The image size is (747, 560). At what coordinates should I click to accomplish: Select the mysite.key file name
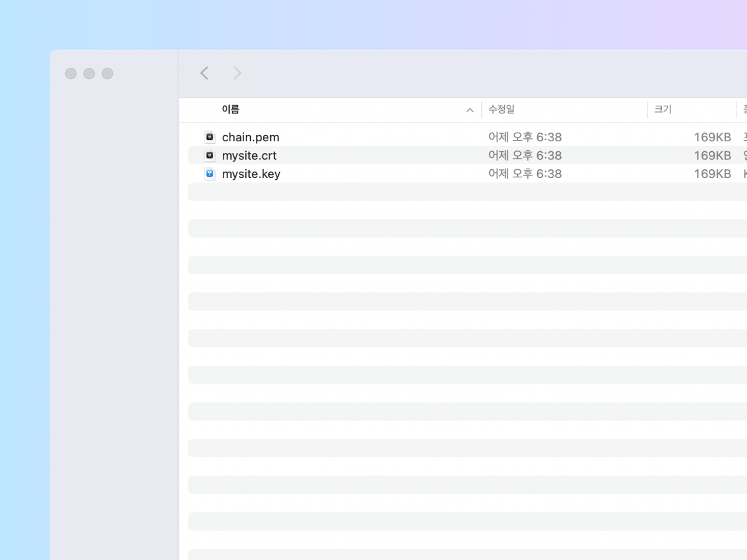[x=251, y=174]
